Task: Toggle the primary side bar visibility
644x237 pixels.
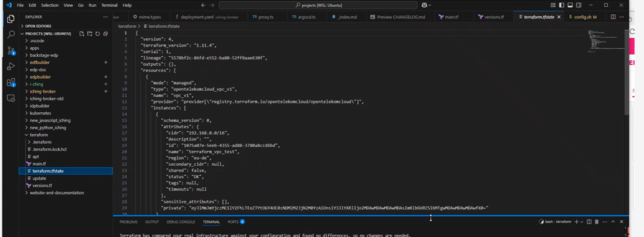Action: pyautogui.click(x=562, y=5)
